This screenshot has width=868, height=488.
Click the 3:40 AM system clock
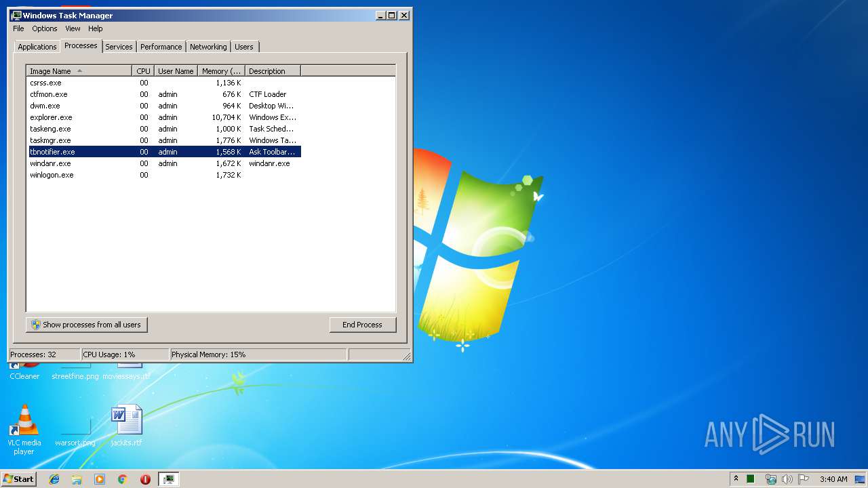click(833, 479)
